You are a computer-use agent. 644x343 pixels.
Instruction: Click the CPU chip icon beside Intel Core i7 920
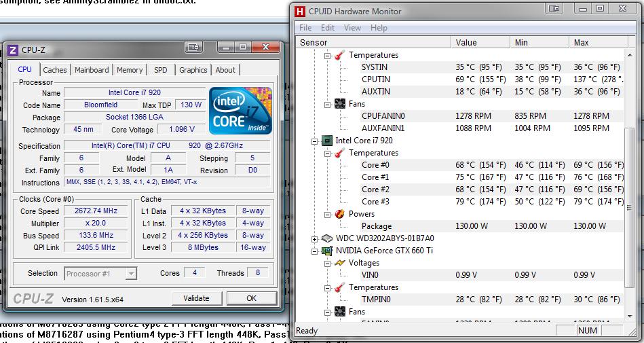(x=326, y=141)
